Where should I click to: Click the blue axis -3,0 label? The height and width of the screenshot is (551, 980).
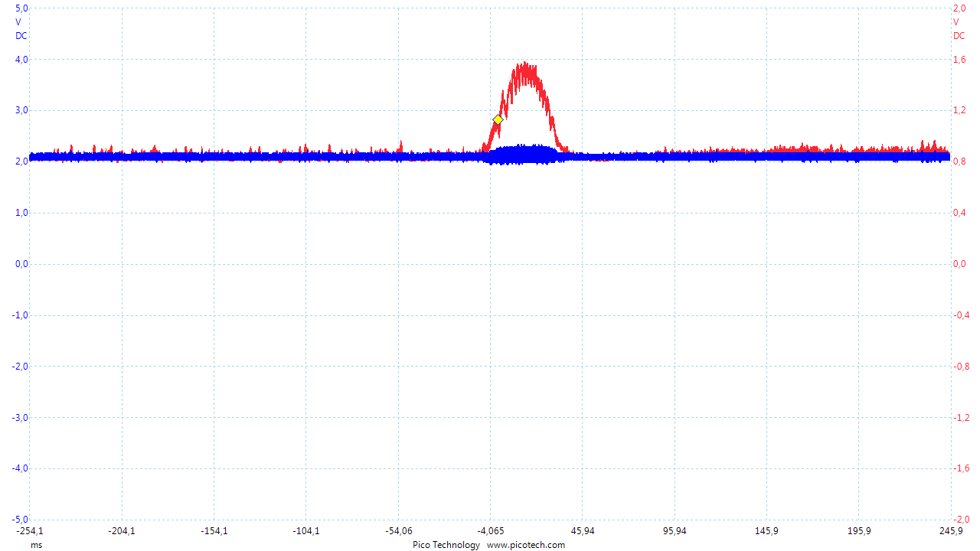[20, 417]
